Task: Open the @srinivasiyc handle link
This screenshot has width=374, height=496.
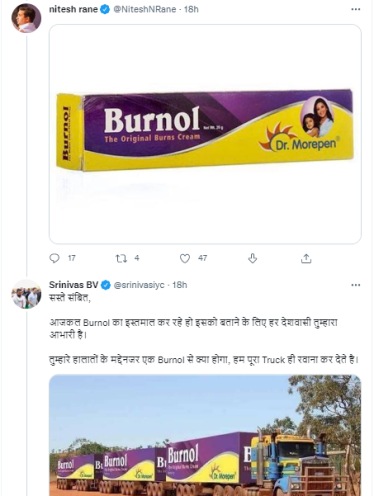Action: click(x=139, y=285)
